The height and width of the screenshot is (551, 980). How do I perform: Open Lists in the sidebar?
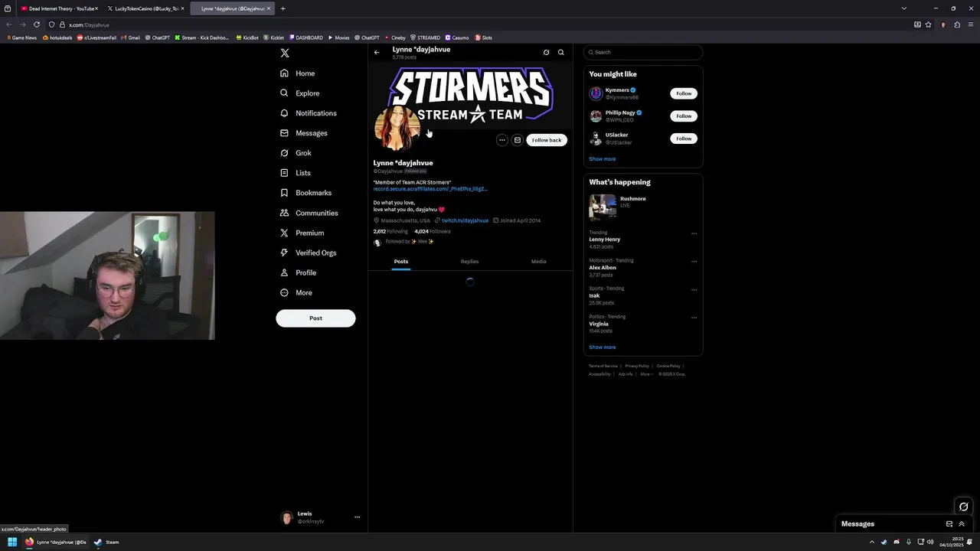tap(295, 173)
